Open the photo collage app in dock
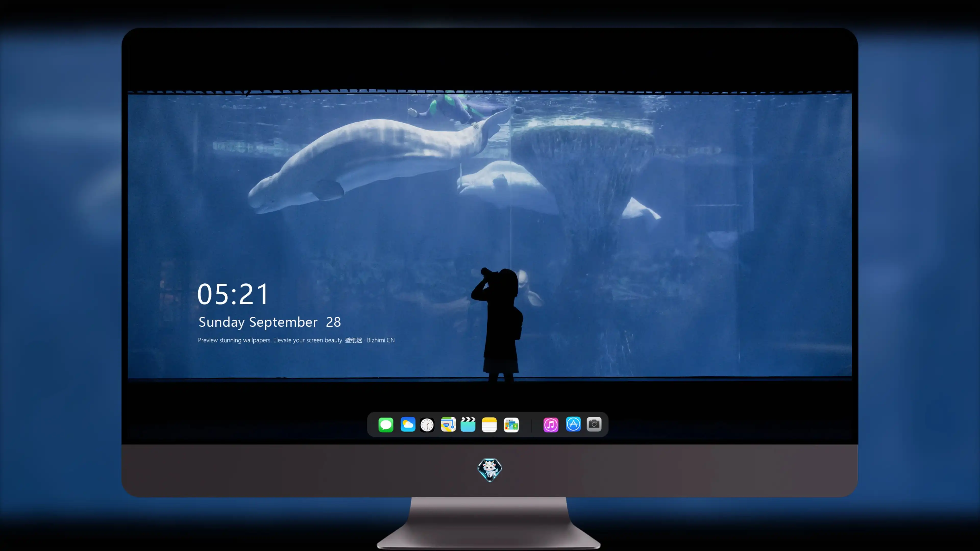980x551 pixels. (511, 425)
